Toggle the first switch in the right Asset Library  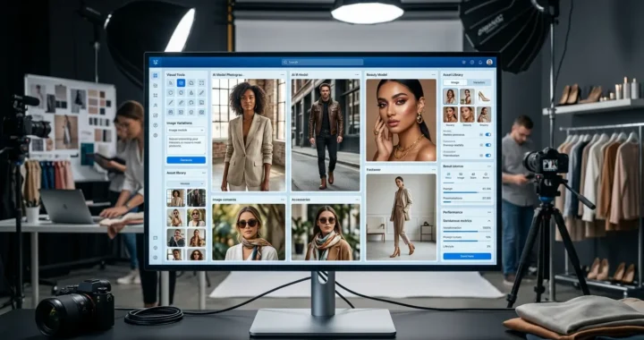(488, 135)
